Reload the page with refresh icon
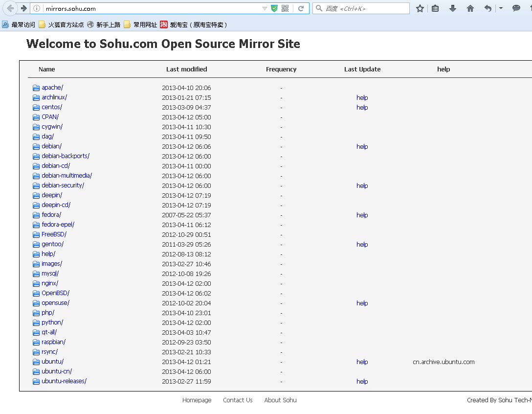This screenshot has width=532, height=414. pos(301,8)
